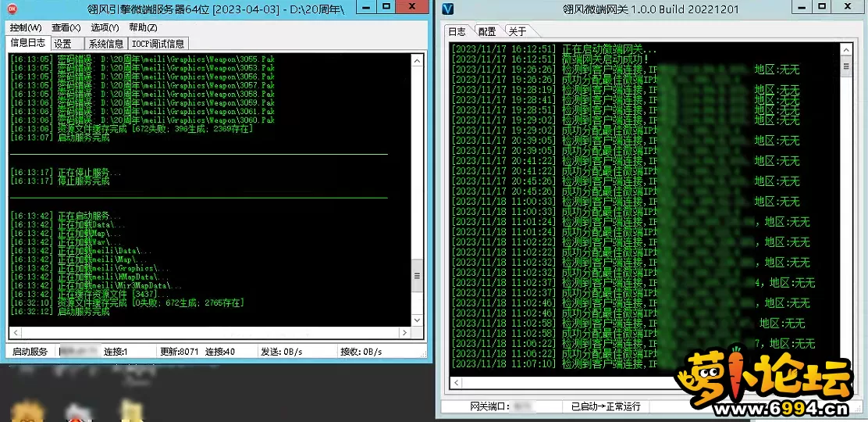Select the log line ending in Weapon\3053.Pak

click(142, 68)
